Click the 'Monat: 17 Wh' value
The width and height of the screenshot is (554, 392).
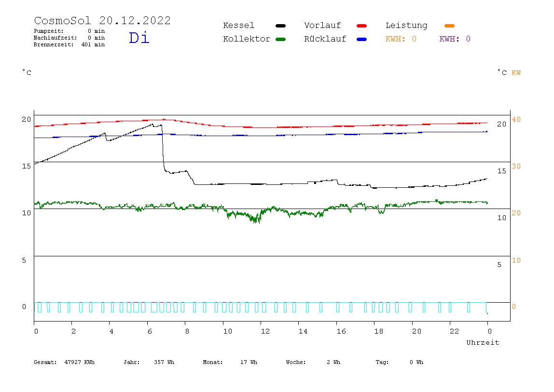[230, 362]
